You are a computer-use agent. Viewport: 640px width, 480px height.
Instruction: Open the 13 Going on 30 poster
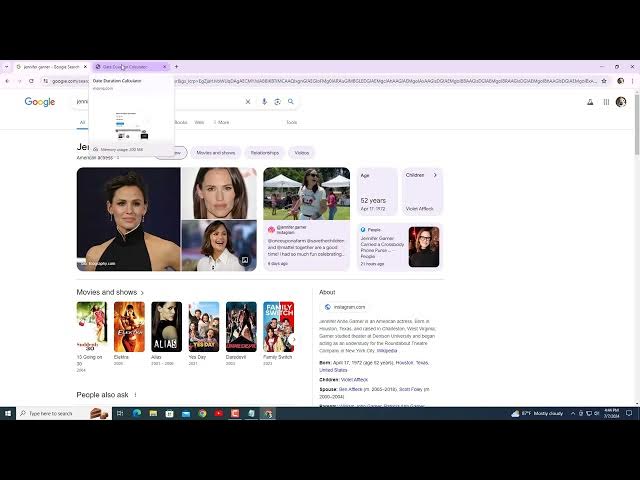tap(92, 327)
